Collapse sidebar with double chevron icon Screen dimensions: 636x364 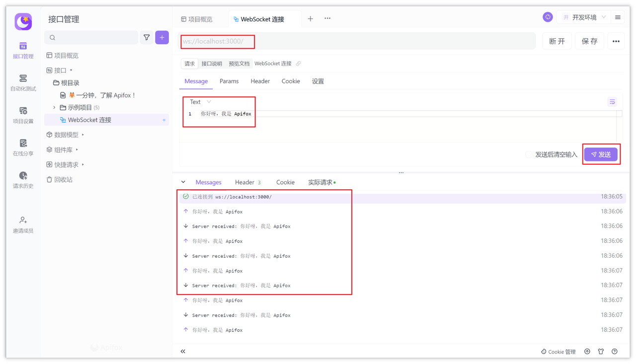(183, 351)
